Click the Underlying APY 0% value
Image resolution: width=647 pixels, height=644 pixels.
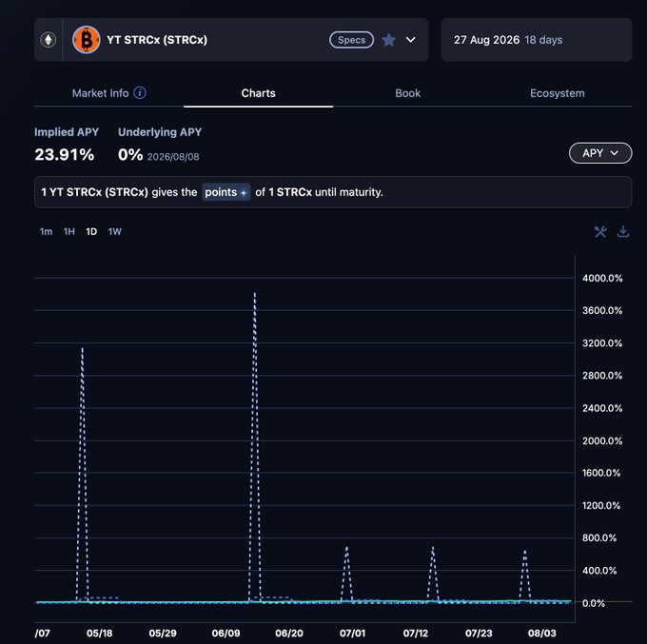(x=130, y=155)
